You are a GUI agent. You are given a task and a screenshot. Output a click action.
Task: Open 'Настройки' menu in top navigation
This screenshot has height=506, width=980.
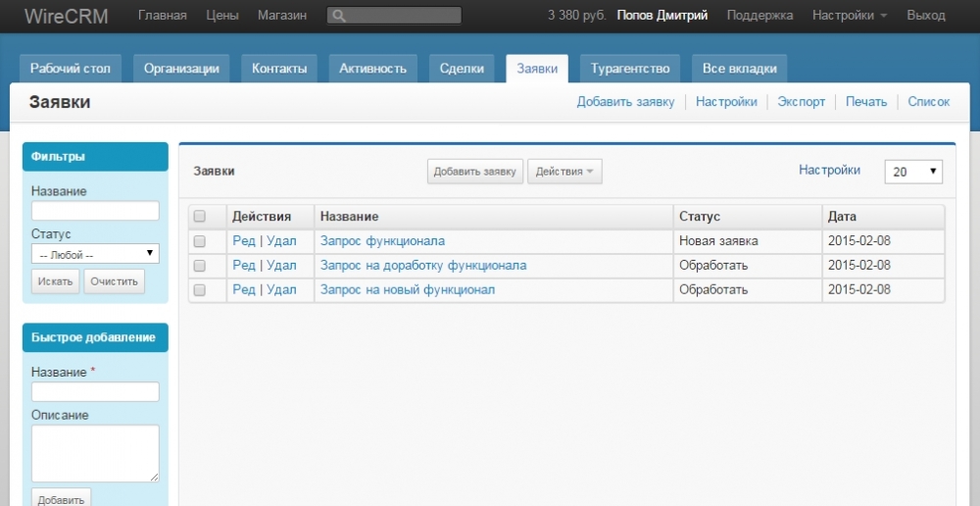click(850, 16)
